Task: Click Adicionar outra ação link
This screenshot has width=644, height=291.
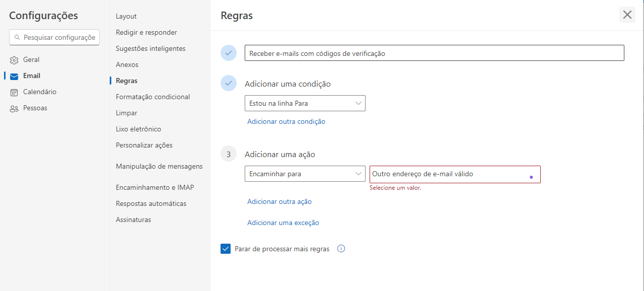Action: tap(279, 201)
